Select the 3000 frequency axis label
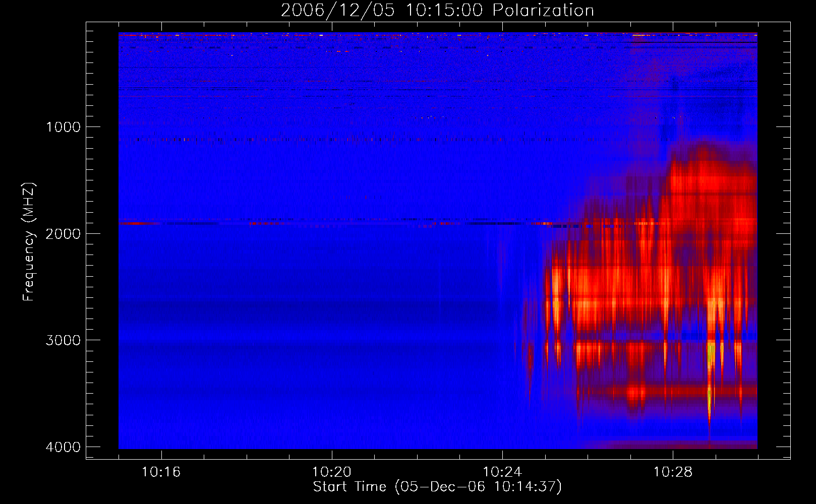Viewport: 816px width, 504px height. coord(63,340)
